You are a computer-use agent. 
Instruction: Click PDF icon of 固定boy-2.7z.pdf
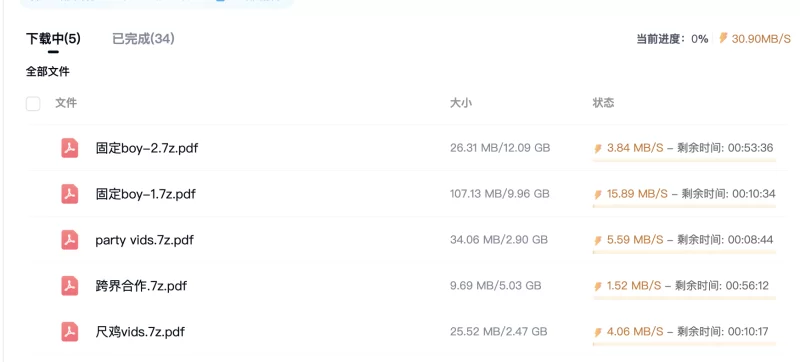tap(70, 148)
